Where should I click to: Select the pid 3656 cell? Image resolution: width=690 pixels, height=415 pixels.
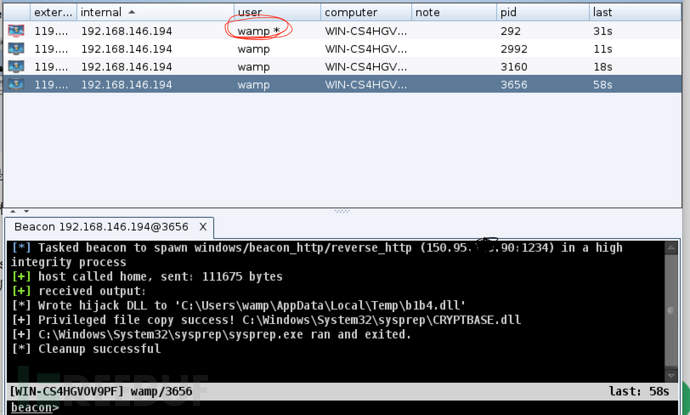(x=514, y=84)
